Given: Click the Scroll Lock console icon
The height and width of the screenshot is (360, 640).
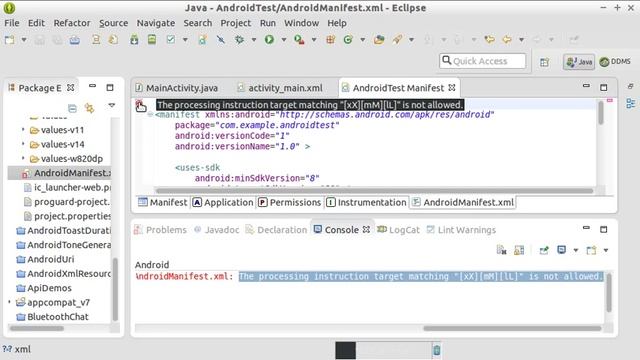Looking at the screenshot, I should (x=519, y=250).
